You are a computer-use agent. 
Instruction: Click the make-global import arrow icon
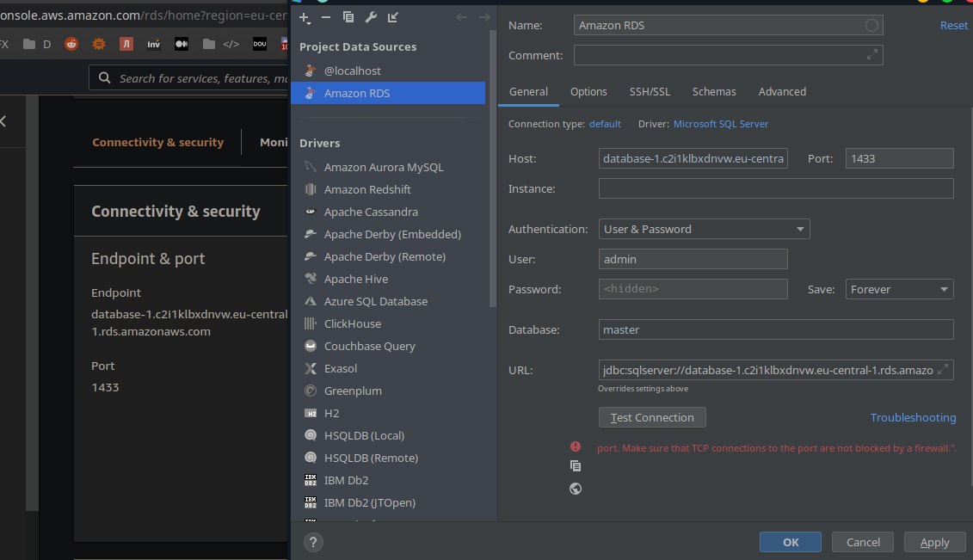point(393,17)
